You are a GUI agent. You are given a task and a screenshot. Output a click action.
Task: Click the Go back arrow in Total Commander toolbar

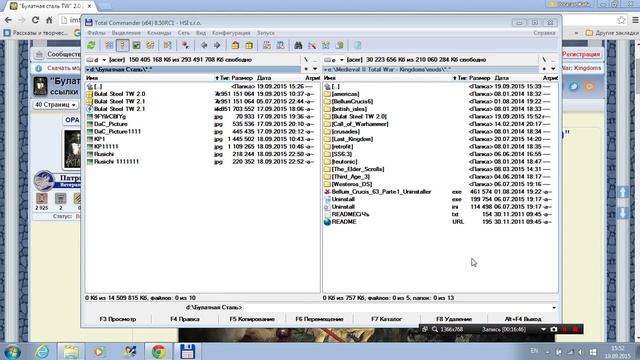click(204, 45)
